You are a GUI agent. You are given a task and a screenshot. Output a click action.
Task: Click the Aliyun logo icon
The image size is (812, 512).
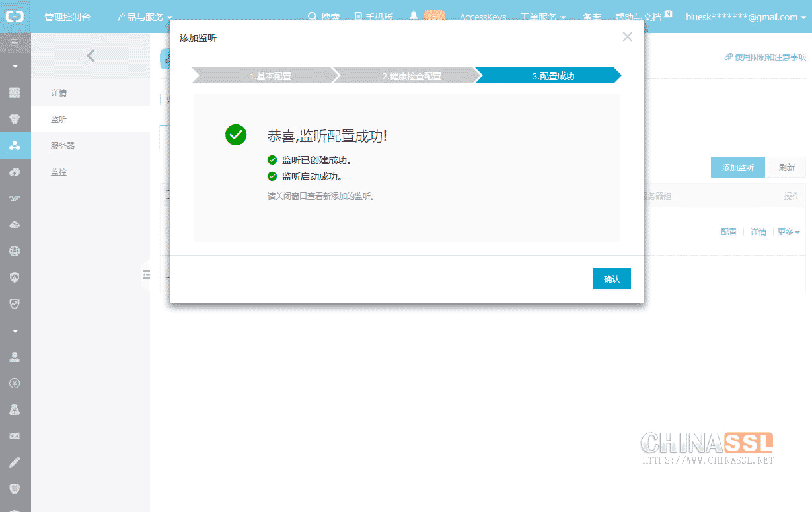[x=15, y=17]
